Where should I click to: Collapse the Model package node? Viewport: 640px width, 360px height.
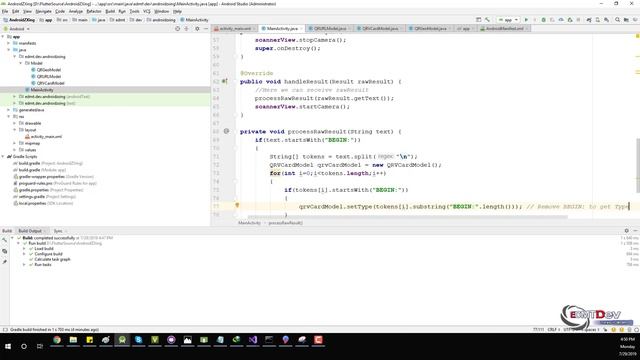click(x=20, y=63)
